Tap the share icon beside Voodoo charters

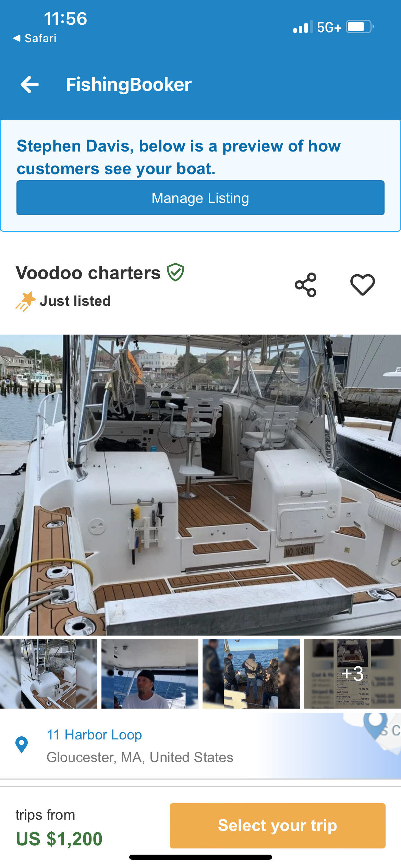(306, 285)
